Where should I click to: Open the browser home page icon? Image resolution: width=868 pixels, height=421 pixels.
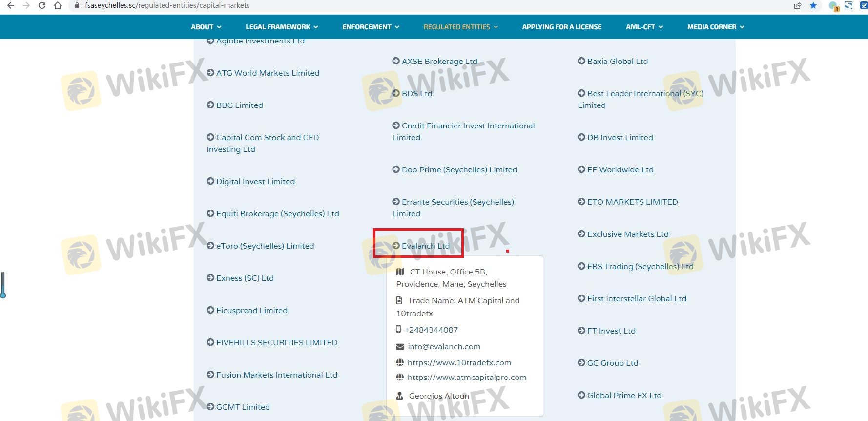point(58,5)
